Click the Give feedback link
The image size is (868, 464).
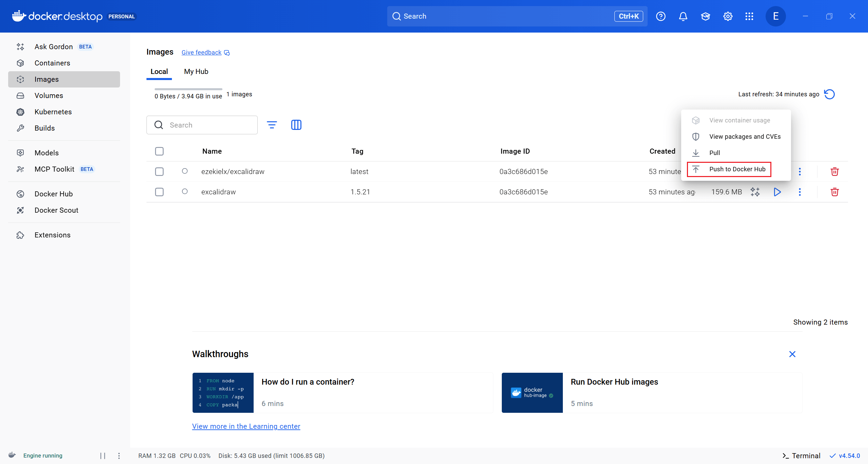[x=201, y=53]
